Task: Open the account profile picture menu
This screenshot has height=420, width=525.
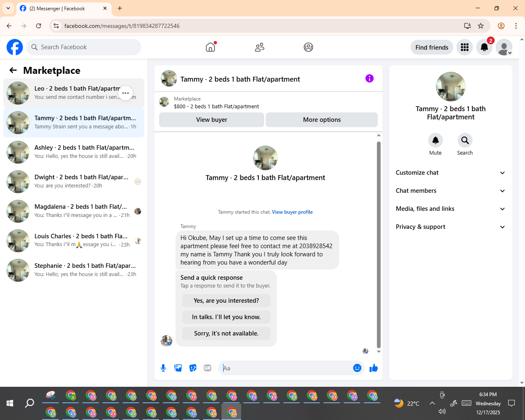Action: coord(504,47)
